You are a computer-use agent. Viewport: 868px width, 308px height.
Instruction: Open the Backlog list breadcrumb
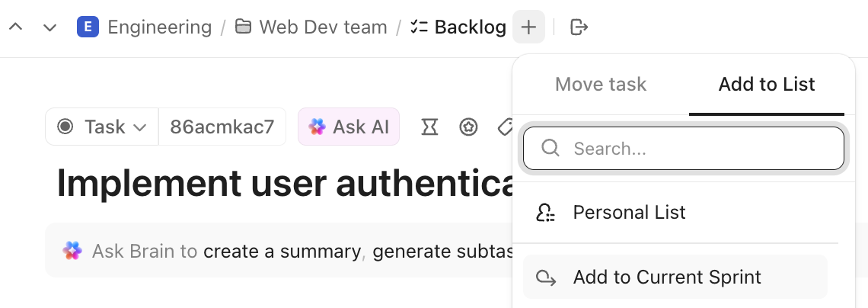pos(470,28)
